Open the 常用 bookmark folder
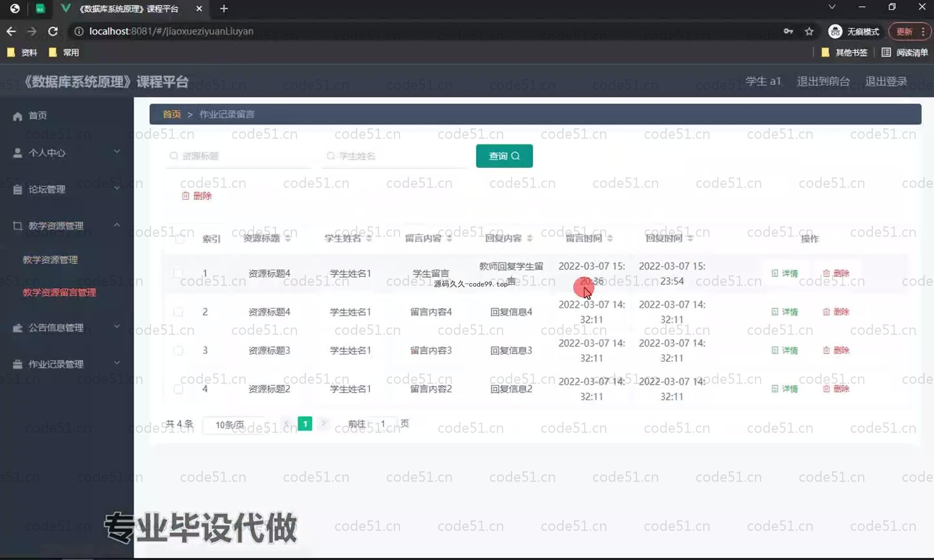The width and height of the screenshot is (934, 560). tap(64, 52)
